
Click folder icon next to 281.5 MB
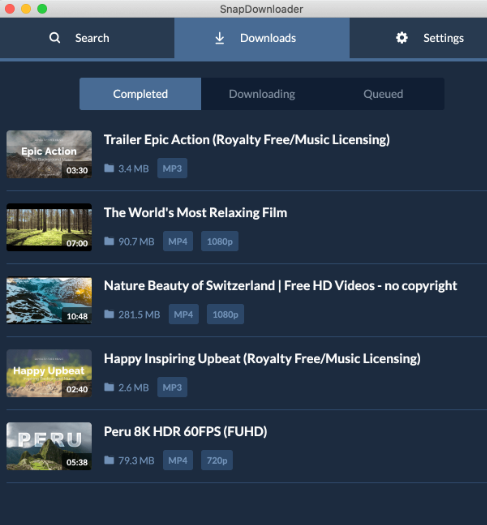109,314
